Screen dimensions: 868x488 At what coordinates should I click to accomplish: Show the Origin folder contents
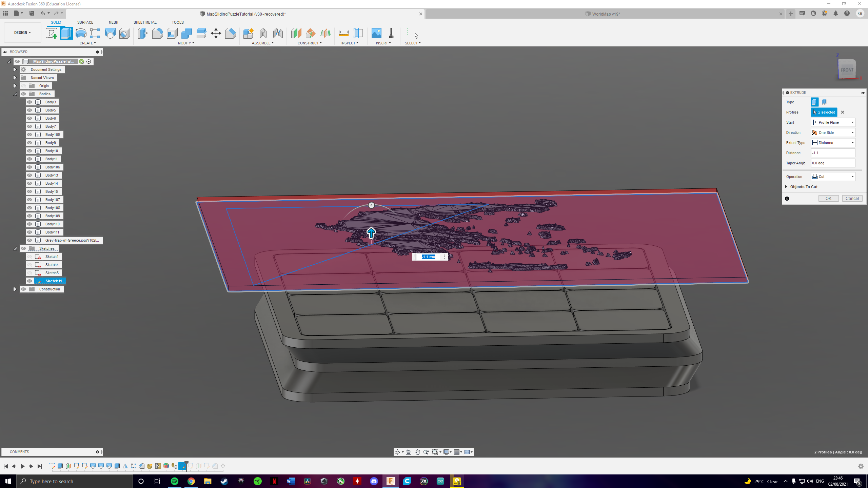point(15,86)
